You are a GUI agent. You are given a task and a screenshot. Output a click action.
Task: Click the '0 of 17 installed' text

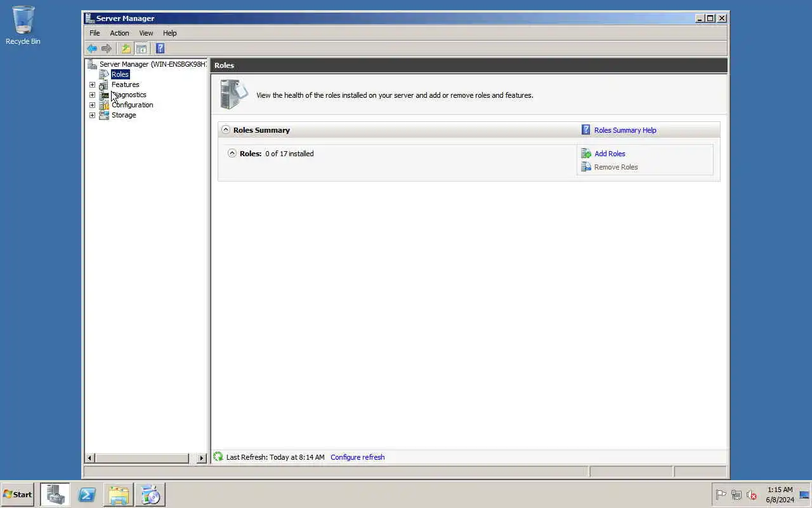[289, 154]
